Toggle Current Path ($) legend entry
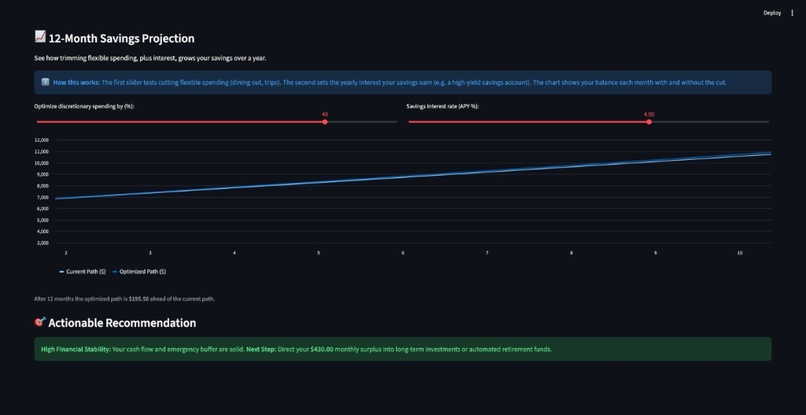This screenshot has height=415, width=806. 83,272
